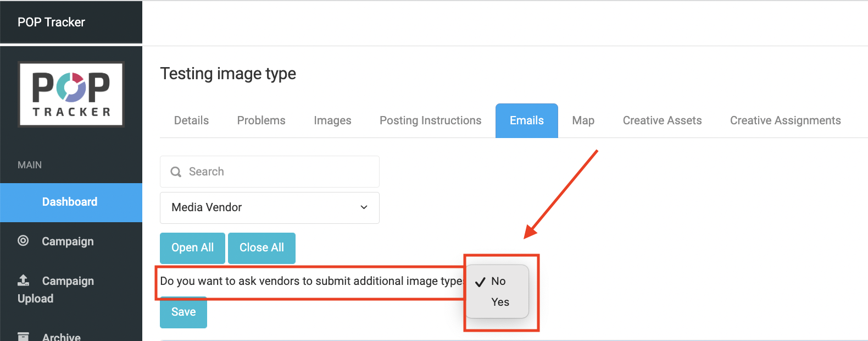This screenshot has width=868, height=341.
Task: Focus the Search input field
Action: tap(269, 172)
